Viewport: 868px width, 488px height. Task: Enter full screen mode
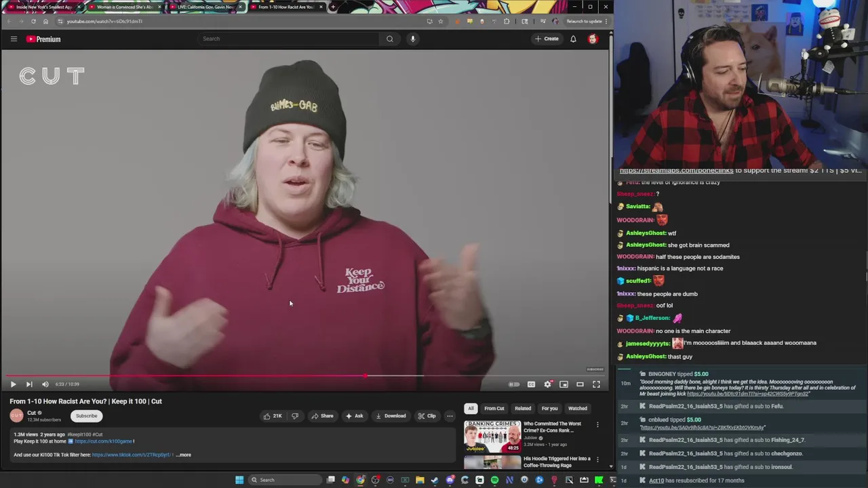pyautogui.click(x=596, y=384)
